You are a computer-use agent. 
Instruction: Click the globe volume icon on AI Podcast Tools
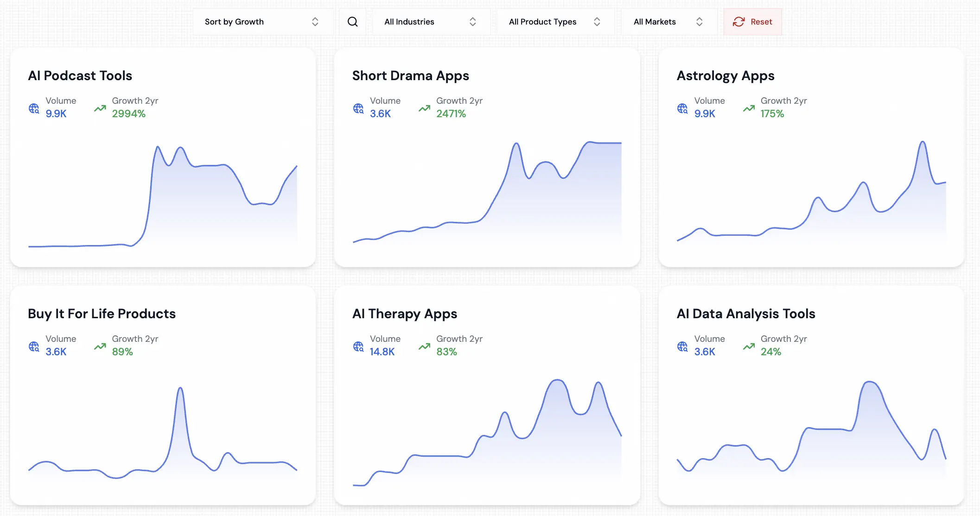pos(33,108)
